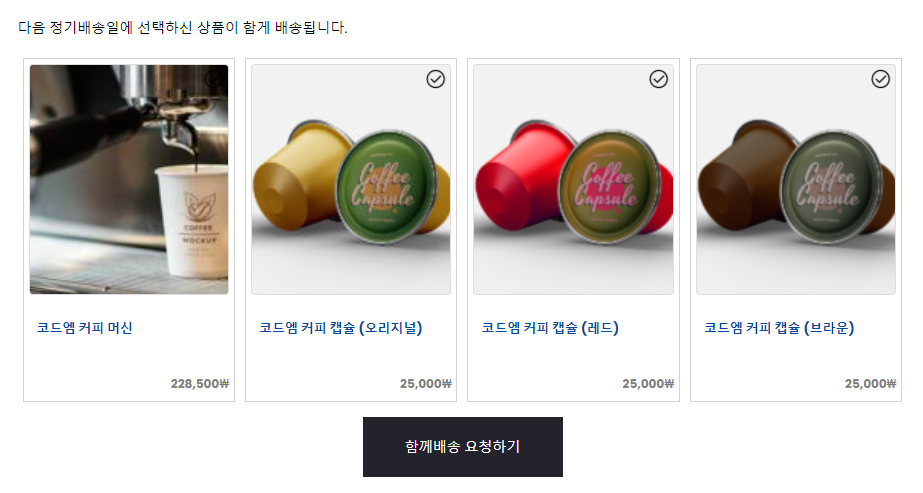This screenshot has height=493, width=923.
Task: Open the brown capsule product image
Action: (796, 179)
